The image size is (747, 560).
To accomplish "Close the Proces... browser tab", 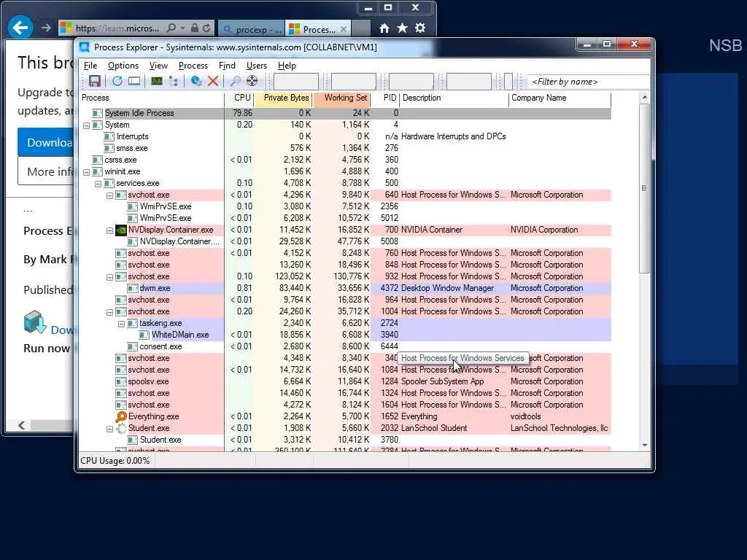I will click(344, 29).
